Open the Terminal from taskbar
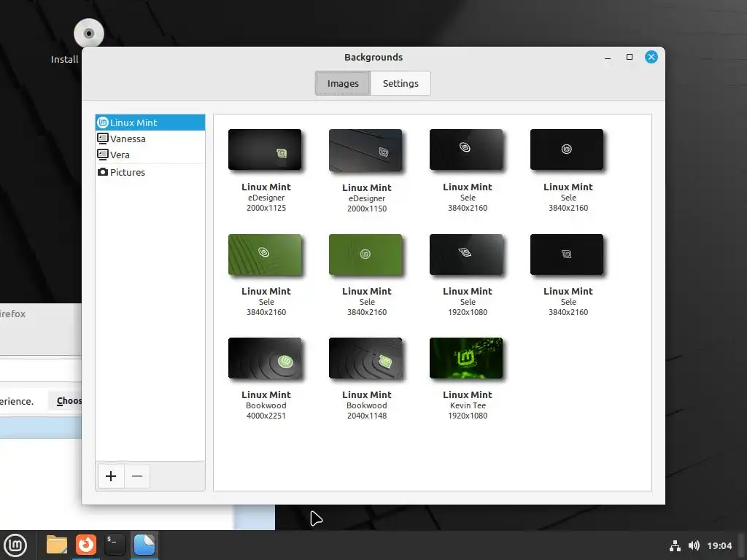747x560 pixels. [x=115, y=545]
